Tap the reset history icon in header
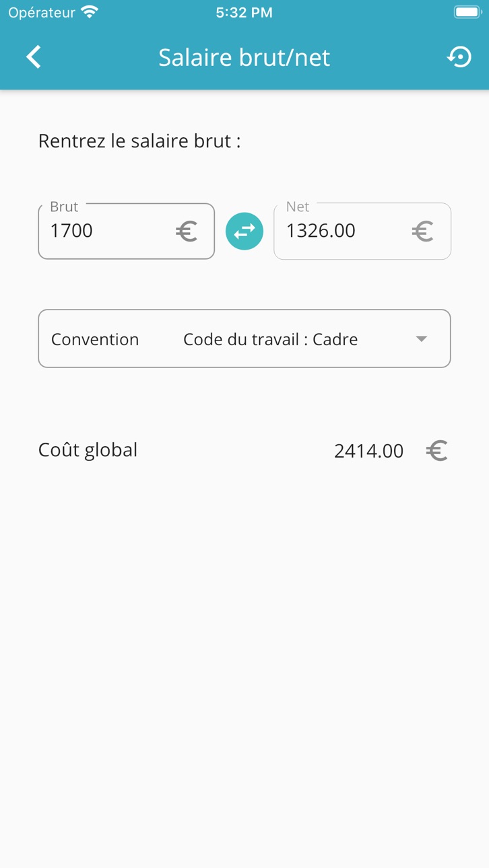 pyautogui.click(x=459, y=57)
